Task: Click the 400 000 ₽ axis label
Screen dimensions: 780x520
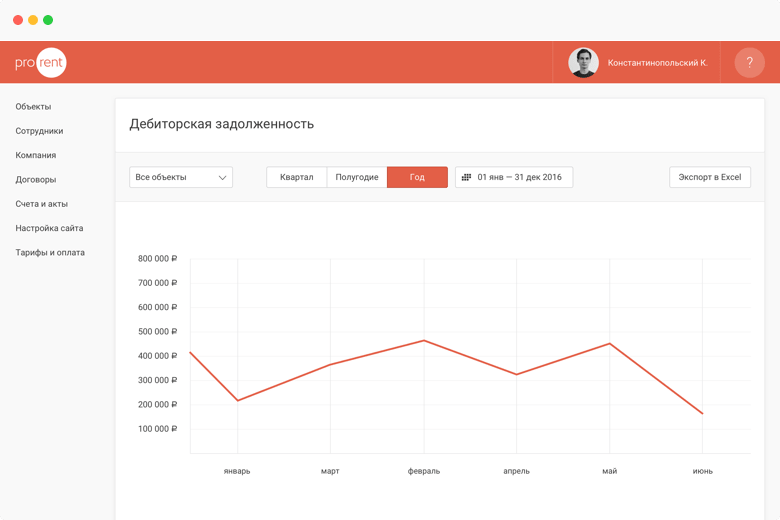Action: pyautogui.click(x=158, y=356)
